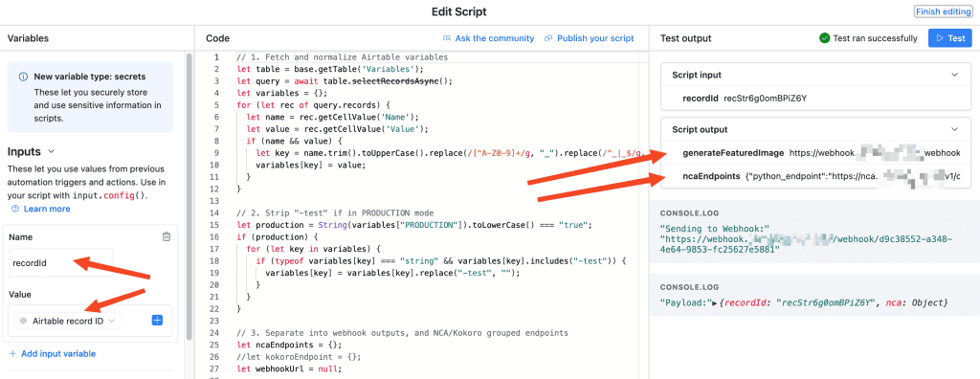Expand the Payload object triangle in console log
The width and height of the screenshot is (980, 379).
(x=715, y=302)
